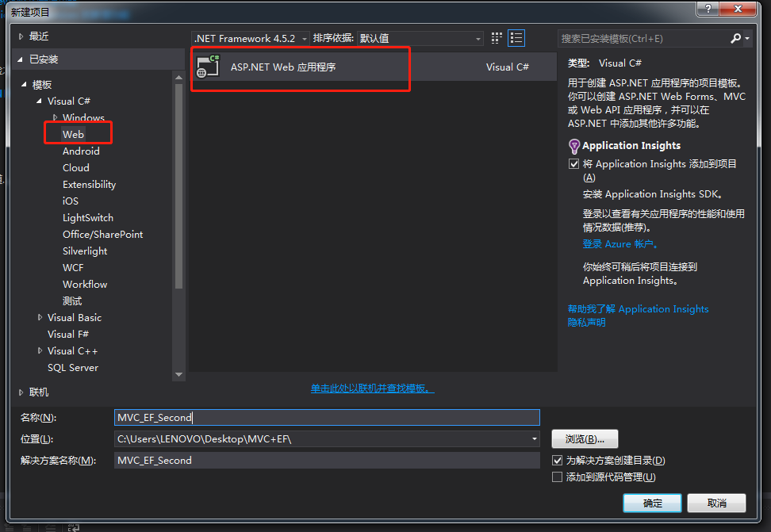Collapse the Visual C# node
Image resolution: width=771 pixels, height=532 pixels.
[x=39, y=101]
